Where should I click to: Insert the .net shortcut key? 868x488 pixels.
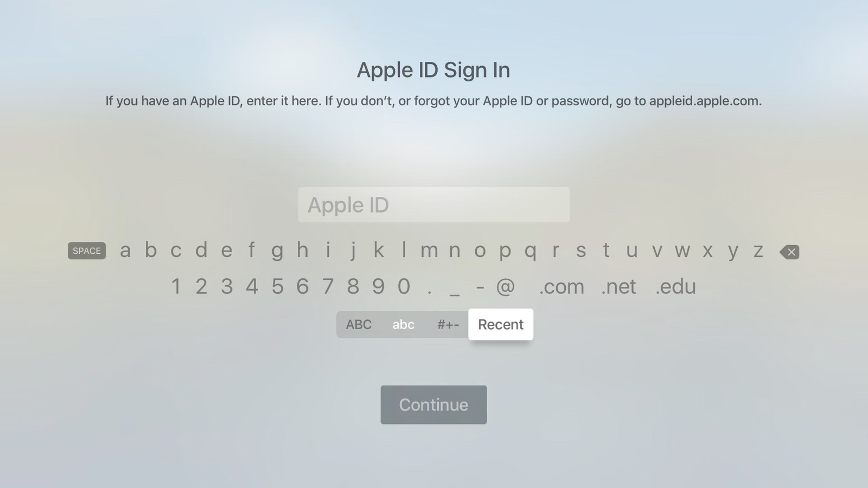point(618,287)
